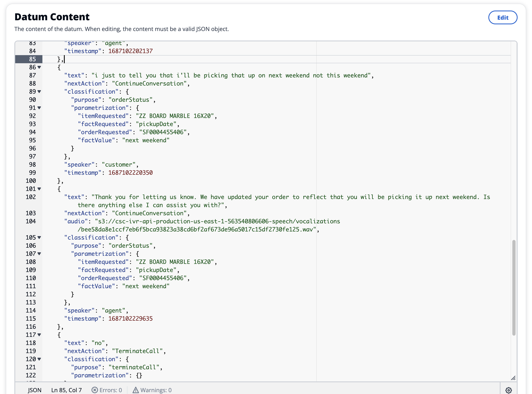Click the "next weekend" factValue on line 95
Screen dimensions: 532x394
(x=146, y=140)
